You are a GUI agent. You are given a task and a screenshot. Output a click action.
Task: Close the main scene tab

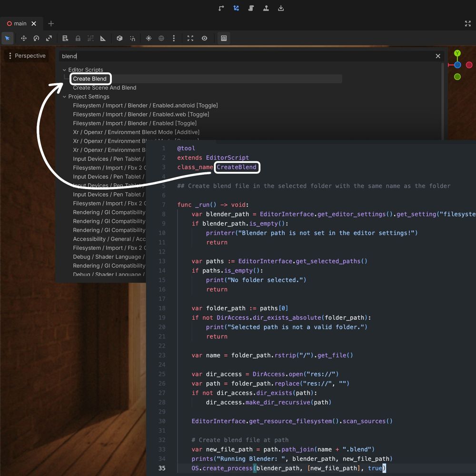pyautogui.click(x=34, y=24)
